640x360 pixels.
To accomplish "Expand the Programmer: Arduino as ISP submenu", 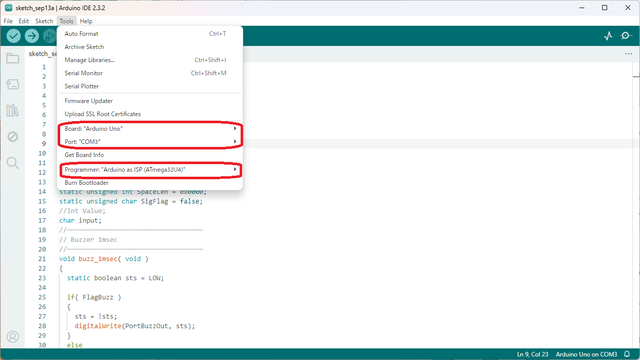I will pos(150,169).
